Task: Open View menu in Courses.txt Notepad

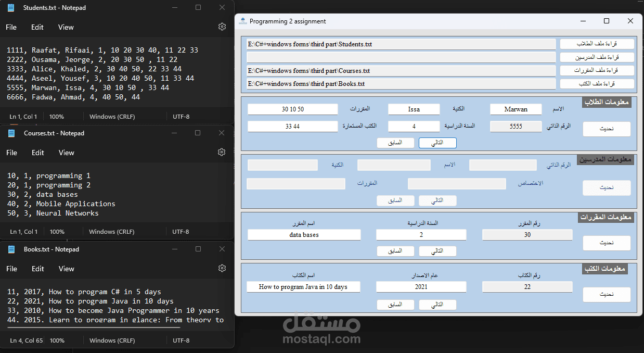Action: pyautogui.click(x=66, y=153)
